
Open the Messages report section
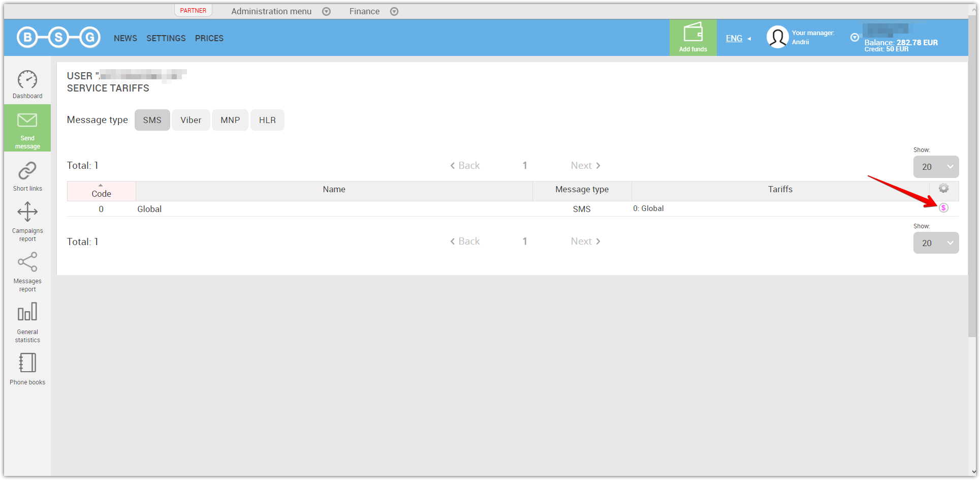pos(27,272)
